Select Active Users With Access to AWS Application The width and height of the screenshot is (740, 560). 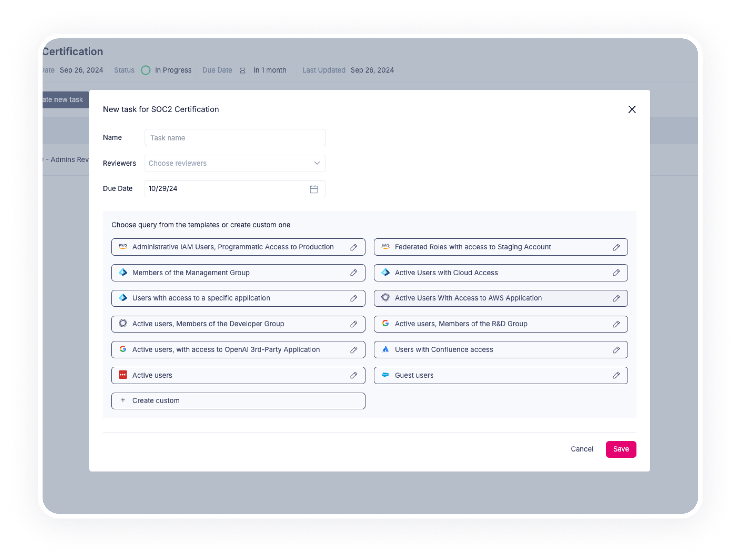click(x=501, y=298)
